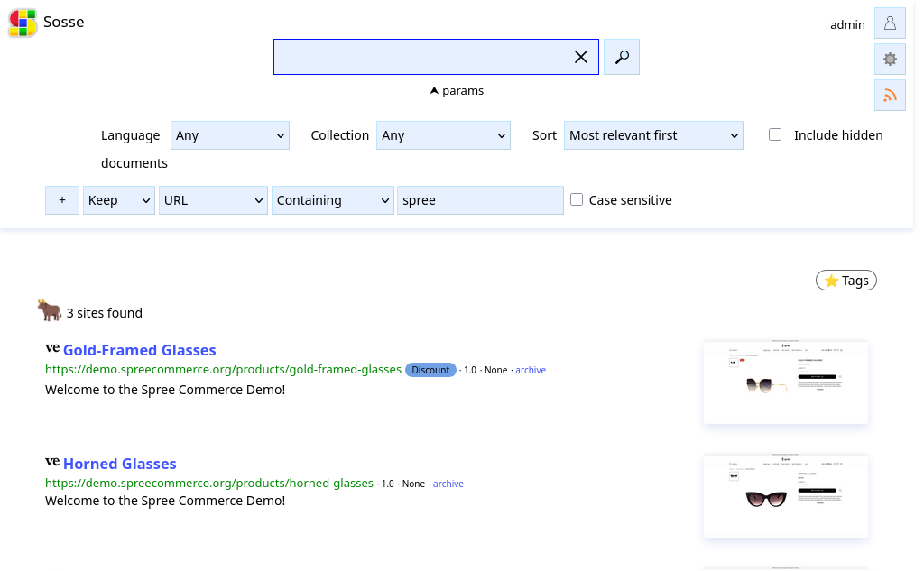Open the Containing operator dropdown
Viewport: 924px width, 571px height.
tap(332, 200)
